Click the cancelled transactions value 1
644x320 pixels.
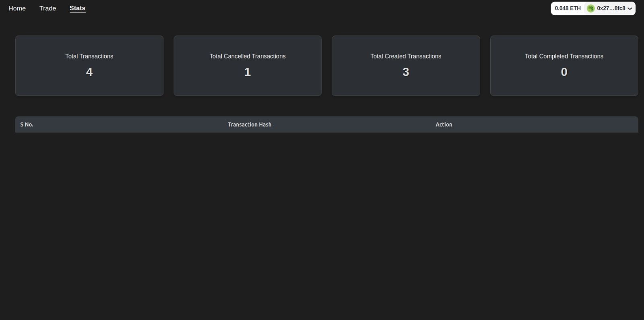[x=248, y=72]
